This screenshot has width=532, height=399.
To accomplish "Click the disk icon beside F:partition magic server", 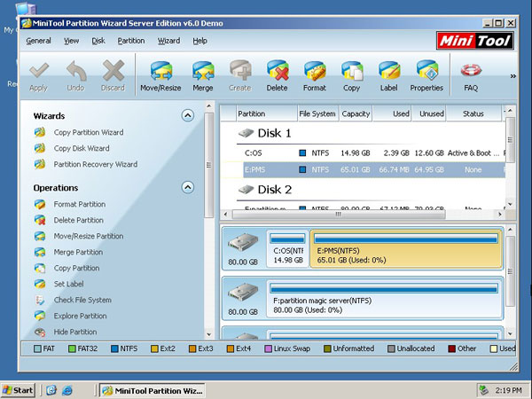I will click(243, 292).
